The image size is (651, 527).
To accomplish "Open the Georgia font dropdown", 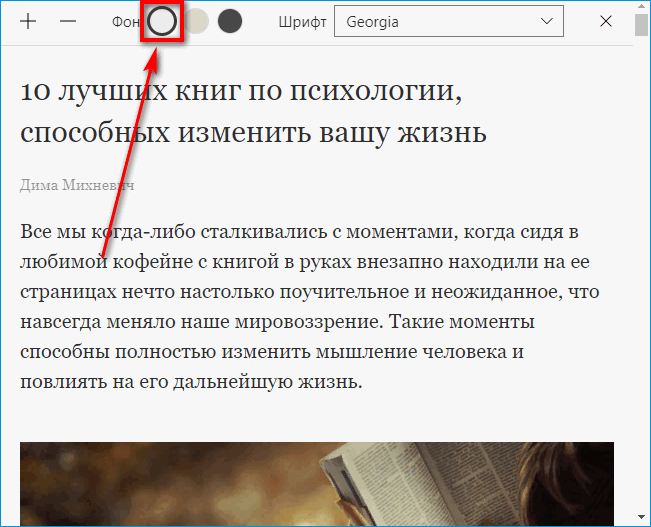I will 449,21.
